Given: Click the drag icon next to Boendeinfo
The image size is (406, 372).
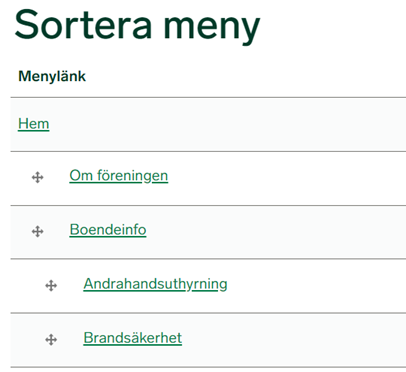Looking at the screenshot, I should tap(37, 231).
